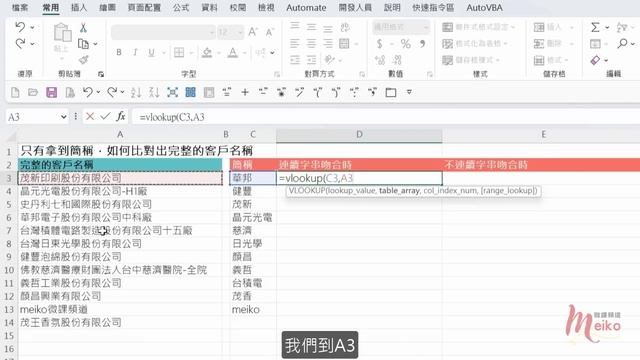
Task: Click the Find & Select magnifier icon
Action: point(622,43)
